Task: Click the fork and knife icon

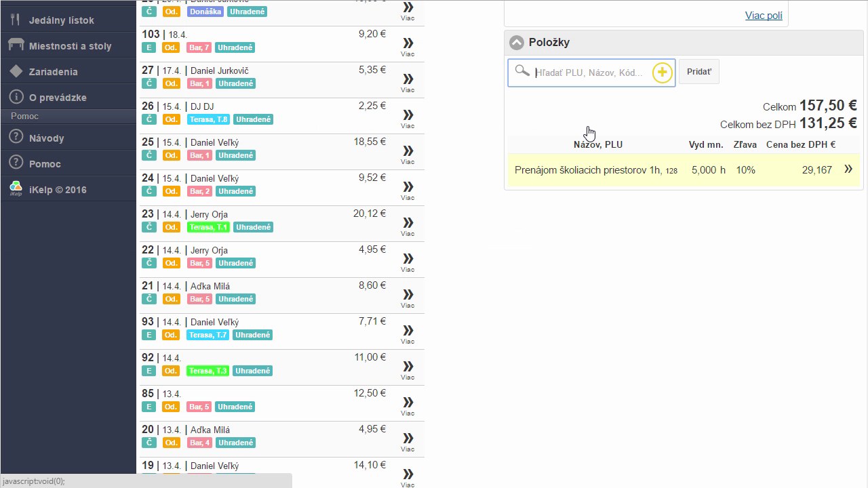Action: tap(16, 20)
